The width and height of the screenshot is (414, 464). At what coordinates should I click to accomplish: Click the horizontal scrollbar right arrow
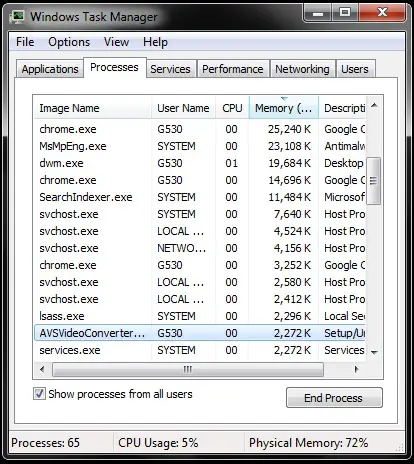(x=357, y=369)
